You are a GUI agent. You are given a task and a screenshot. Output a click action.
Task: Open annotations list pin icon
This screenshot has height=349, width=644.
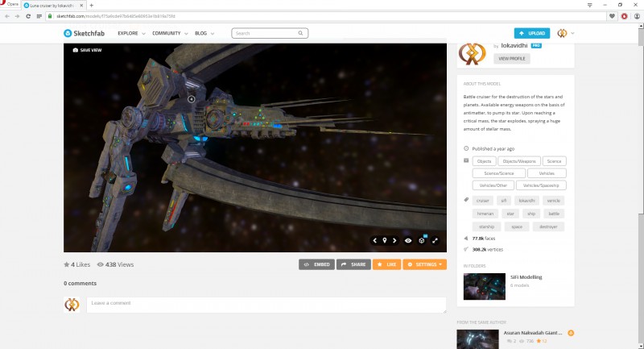pos(385,240)
